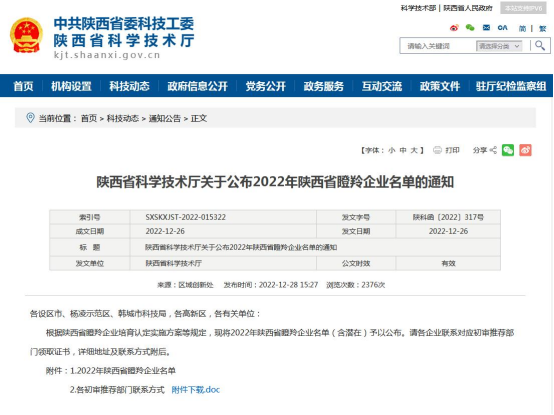The width and height of the screenshot is (554, 415).
Task: Open 政策文件 in the navigation bar
Action: tap(440, 86)
